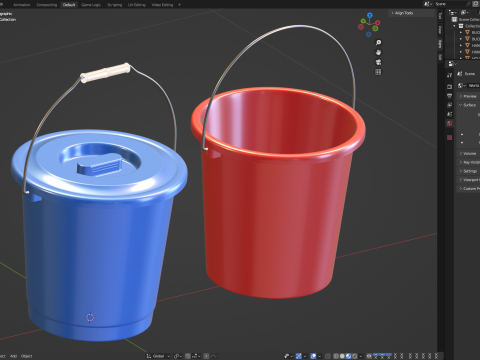Toggle show gizmo button
This screenshot has height=360, width=480.
pos(299,356)
